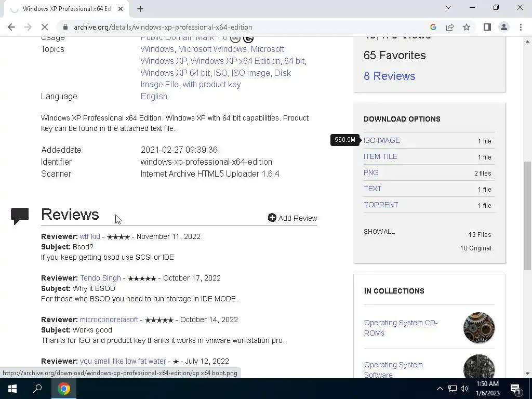
Task: Click scrollbar down arrow
Action: click(527, 374)
